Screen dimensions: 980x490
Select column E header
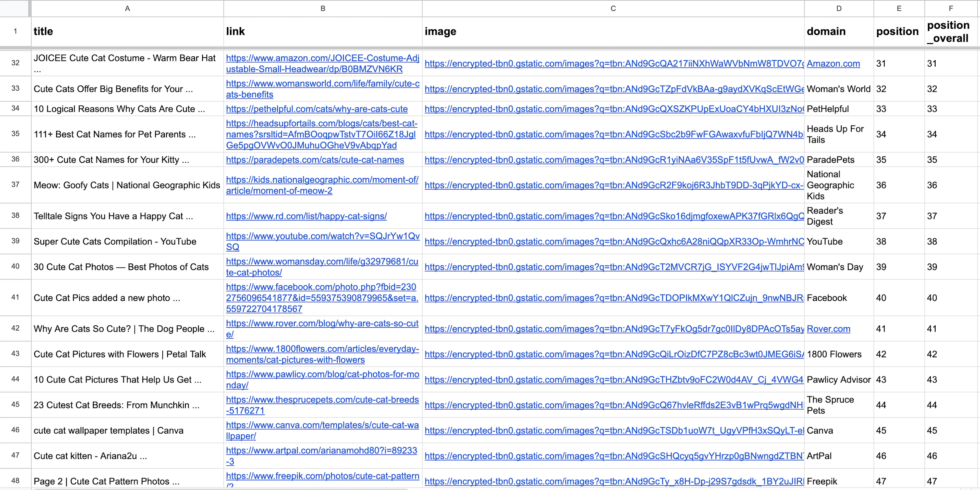899,8
